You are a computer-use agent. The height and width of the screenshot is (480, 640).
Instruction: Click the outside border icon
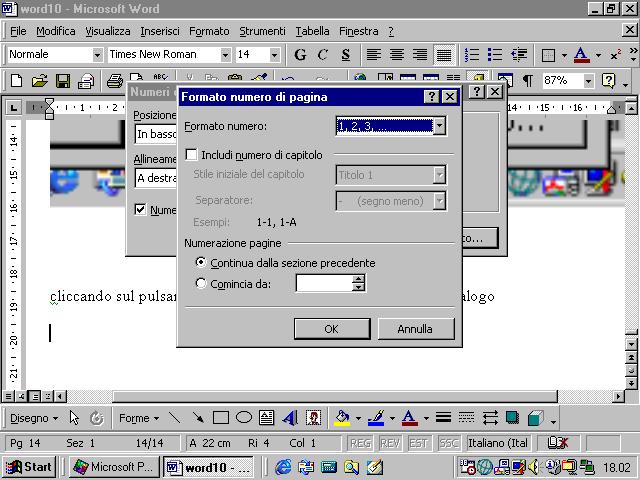(x=548, y=55)
